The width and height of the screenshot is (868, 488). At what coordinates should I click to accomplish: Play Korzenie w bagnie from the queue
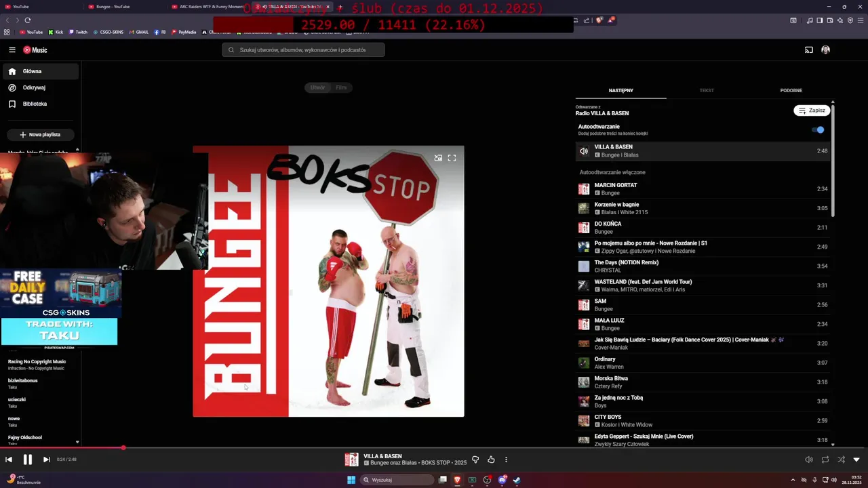point(703,208)
